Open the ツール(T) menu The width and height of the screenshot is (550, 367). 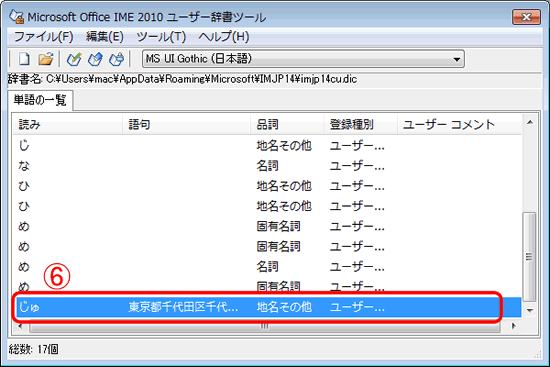tap(161, 36)
